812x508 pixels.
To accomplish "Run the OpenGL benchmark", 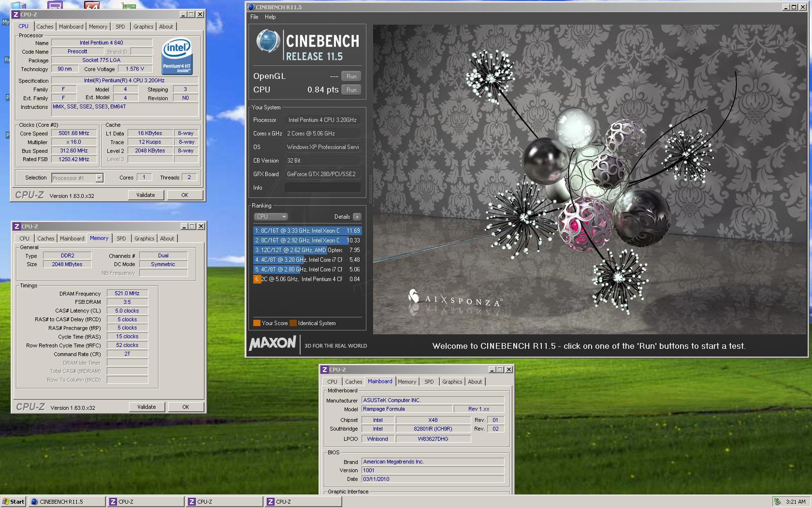I will coord(351,76).
